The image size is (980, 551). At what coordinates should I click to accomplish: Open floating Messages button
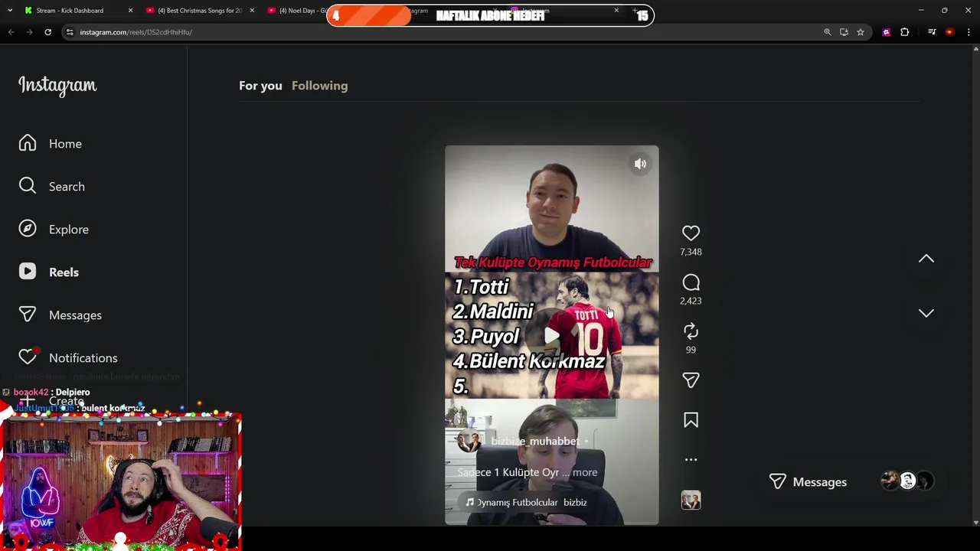coord(808,481)
